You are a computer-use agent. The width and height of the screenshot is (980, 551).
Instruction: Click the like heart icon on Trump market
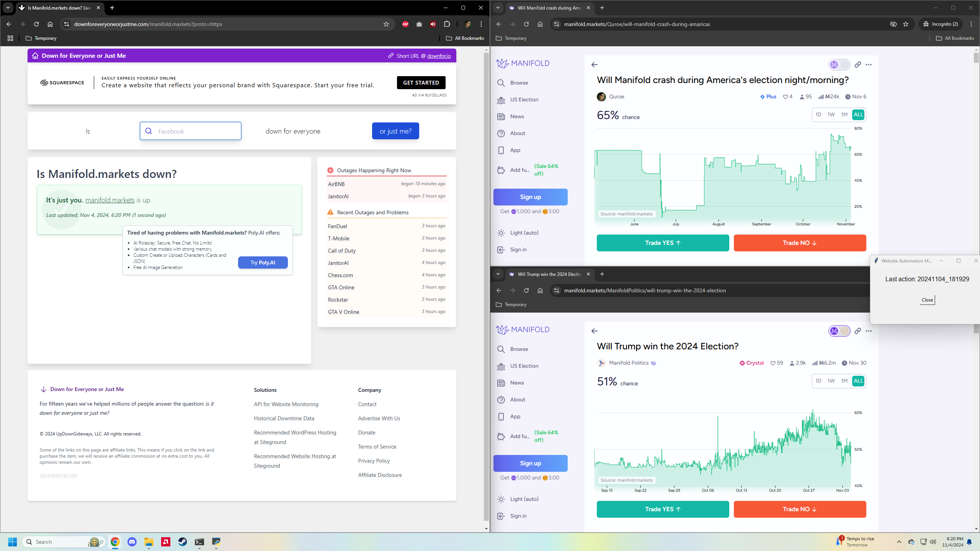pyautogui.click(x=773, y=363)
